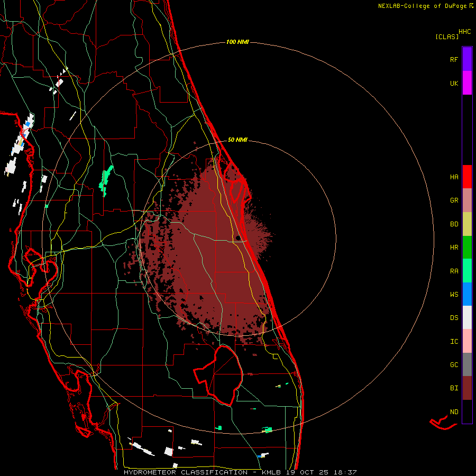Click the "HHC" product label

(465, 32)
